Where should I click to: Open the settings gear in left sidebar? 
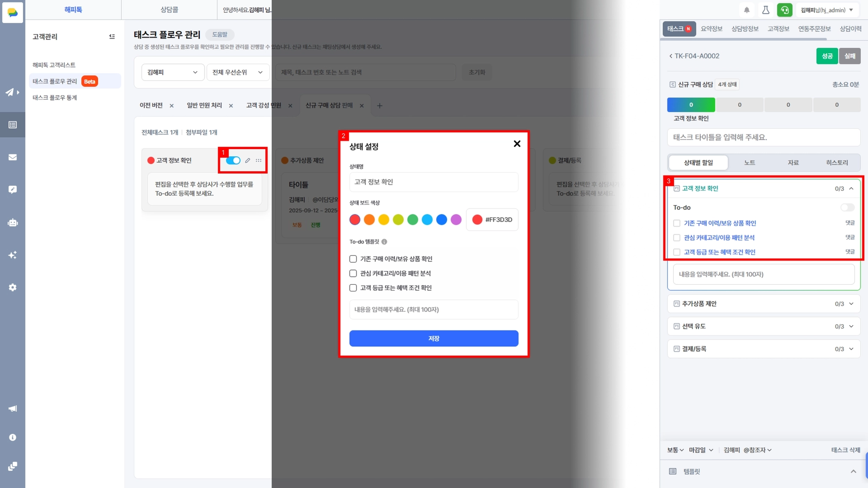pos(13,287)
